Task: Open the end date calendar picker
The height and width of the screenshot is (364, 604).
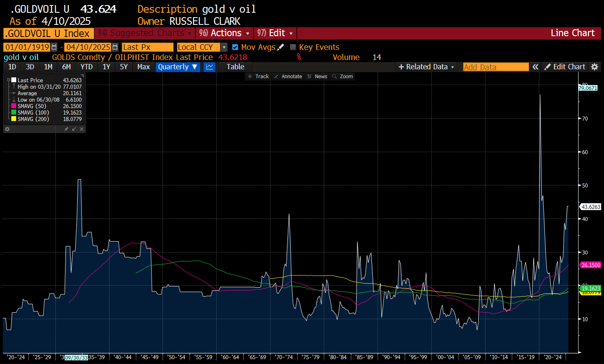Action: coord(115,47)
